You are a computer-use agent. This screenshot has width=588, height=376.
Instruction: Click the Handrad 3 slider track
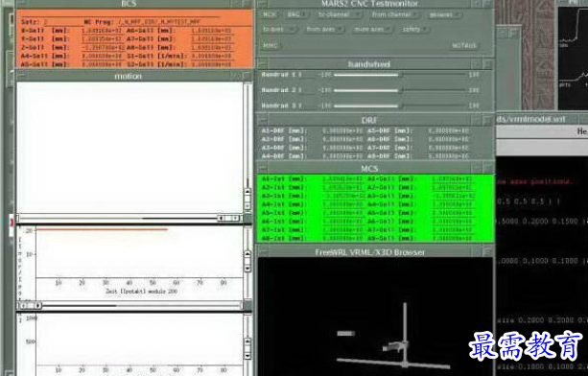400,106
